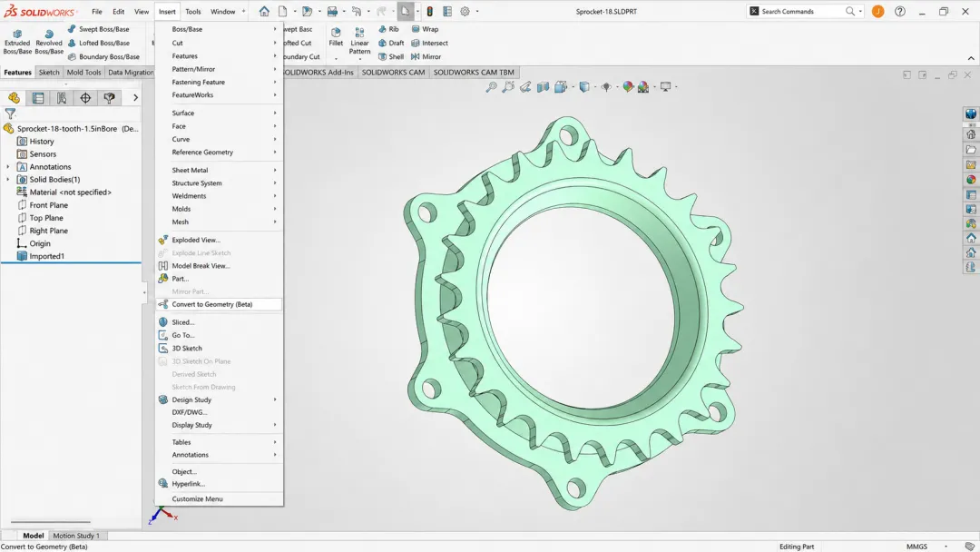Click the feature tree filter icon
Image resolution: width=980 pixels, height=552 pixels.
coord(10,113)
